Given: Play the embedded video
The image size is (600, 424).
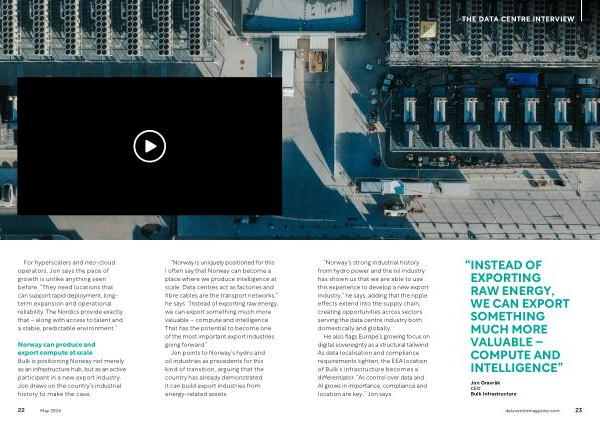Looking at the screenshot, I should point(149,146).
